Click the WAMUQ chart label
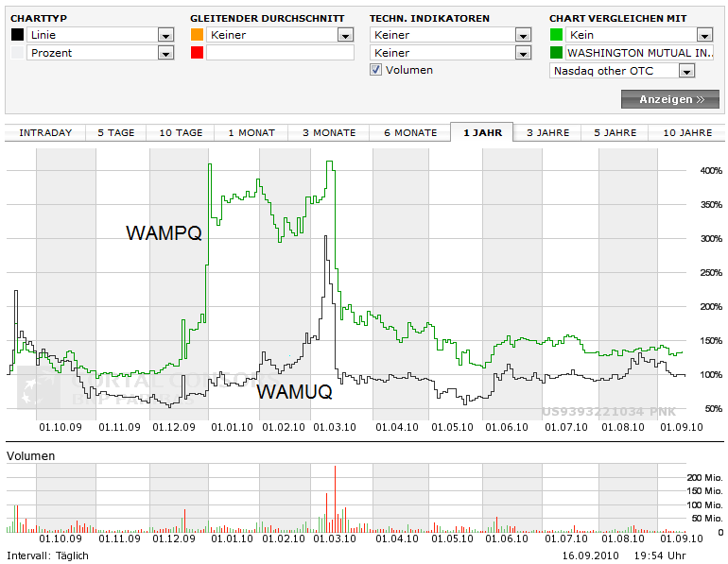 click(x=295, y=392)
